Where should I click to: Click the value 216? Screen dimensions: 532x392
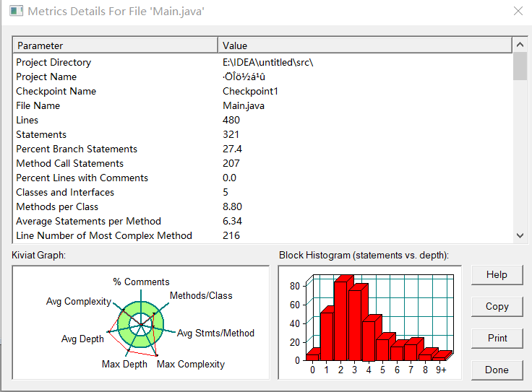tap(231, 235)
